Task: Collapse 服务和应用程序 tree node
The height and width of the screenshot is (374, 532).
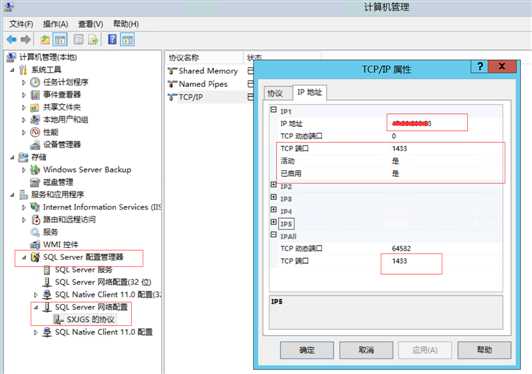Action: 13,195
